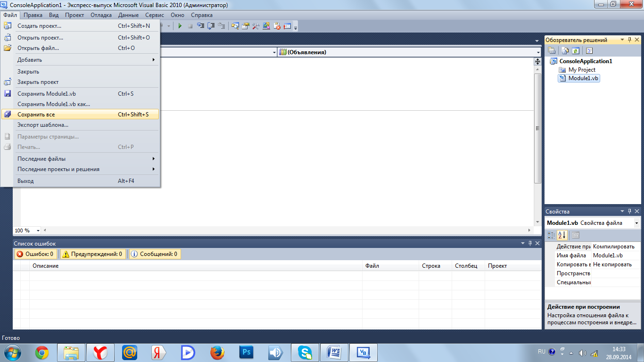Open the Правка menu
The image size is (644, 362).
click(x=33, y=15)
